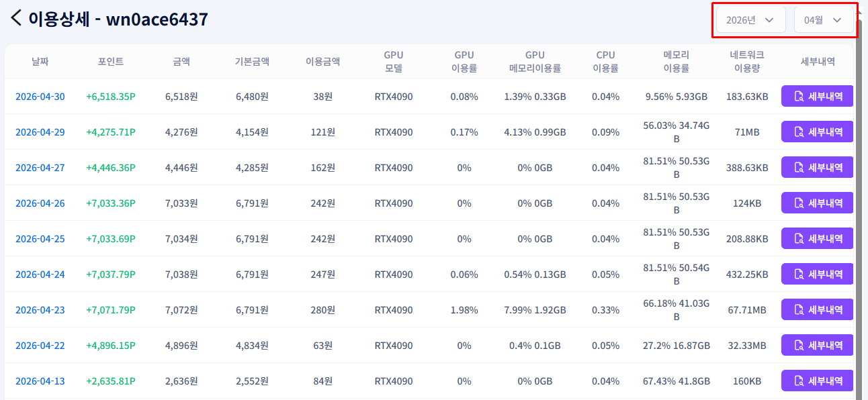Click the GPU 모델 column header

pos(394,62)
